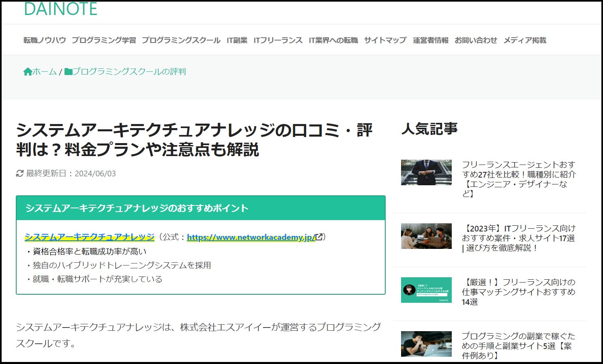
Task: Open the green 厳選 article thumbnail
Action: (x=426, y=290)
